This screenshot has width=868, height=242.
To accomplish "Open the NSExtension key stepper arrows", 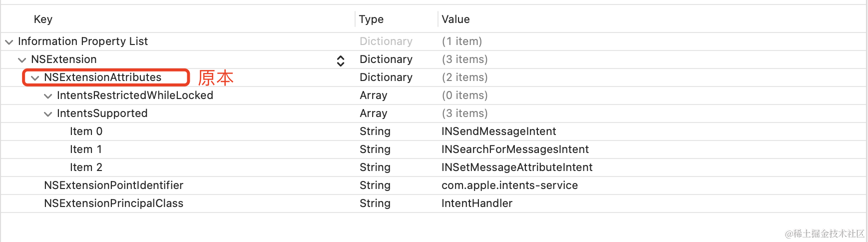I will tap(341, 60).
